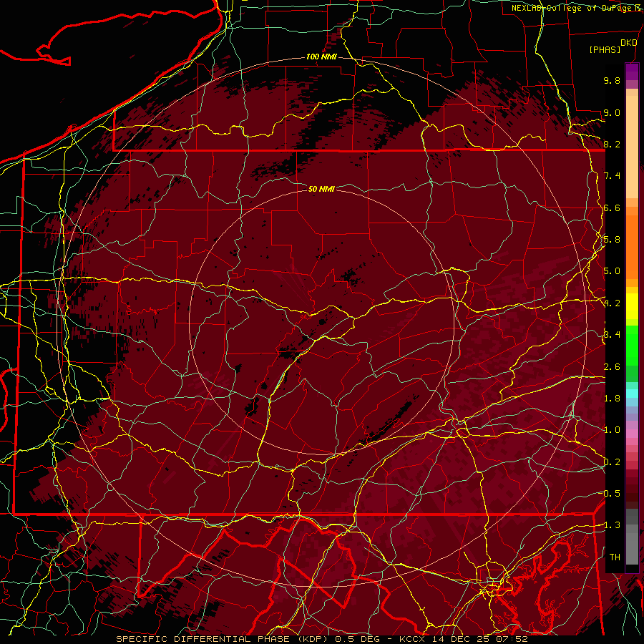Click the 5.8 value on the color scale
The height and width of the screenshot is (644, 644).
point(612,240)
